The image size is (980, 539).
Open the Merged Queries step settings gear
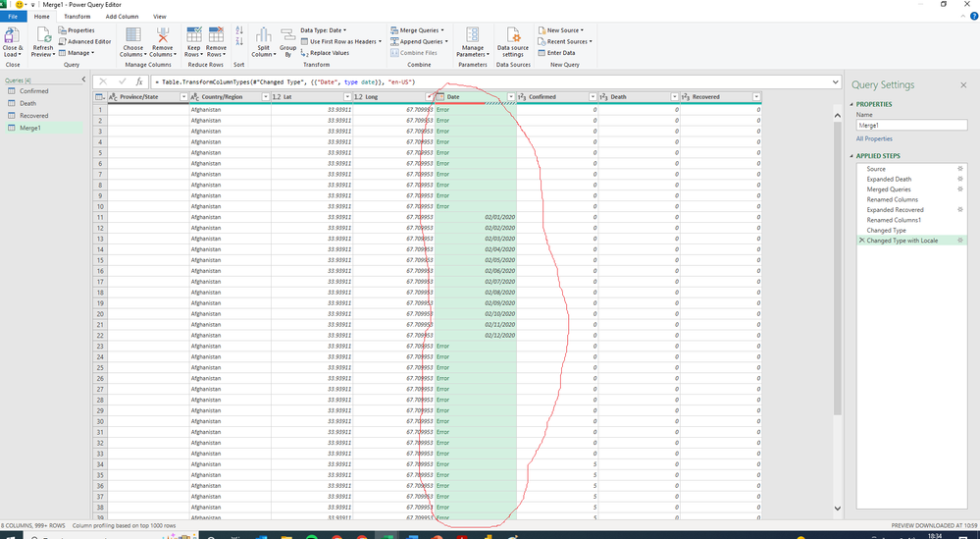pos(960,189)
